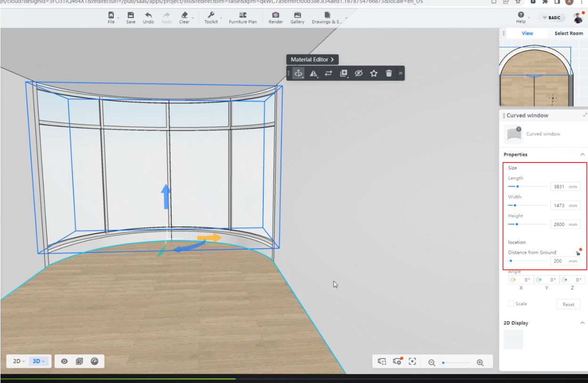Switch to the Select Room tab
588x383 pixels.
(568, 33)
